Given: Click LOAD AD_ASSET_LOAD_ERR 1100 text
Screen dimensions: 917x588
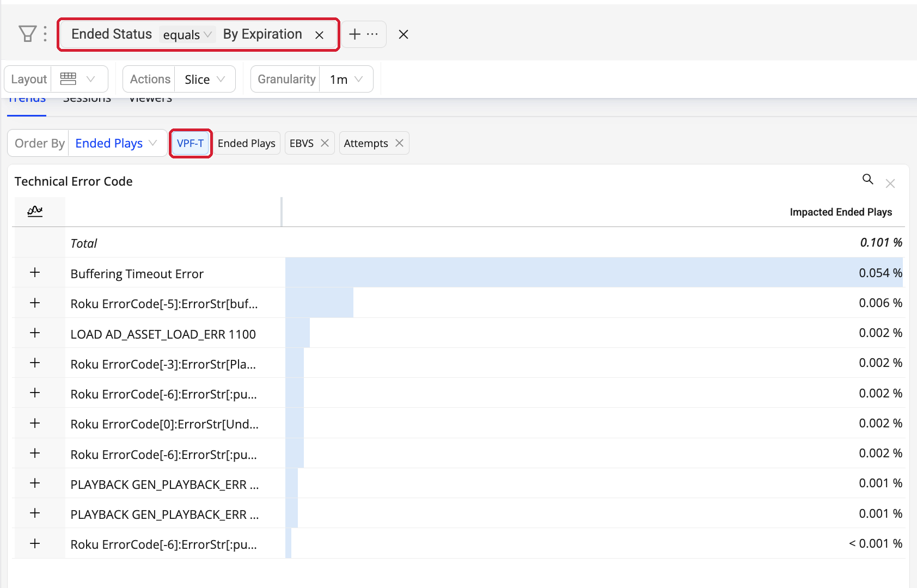Looking at the screenshot, I should point(163,334).
